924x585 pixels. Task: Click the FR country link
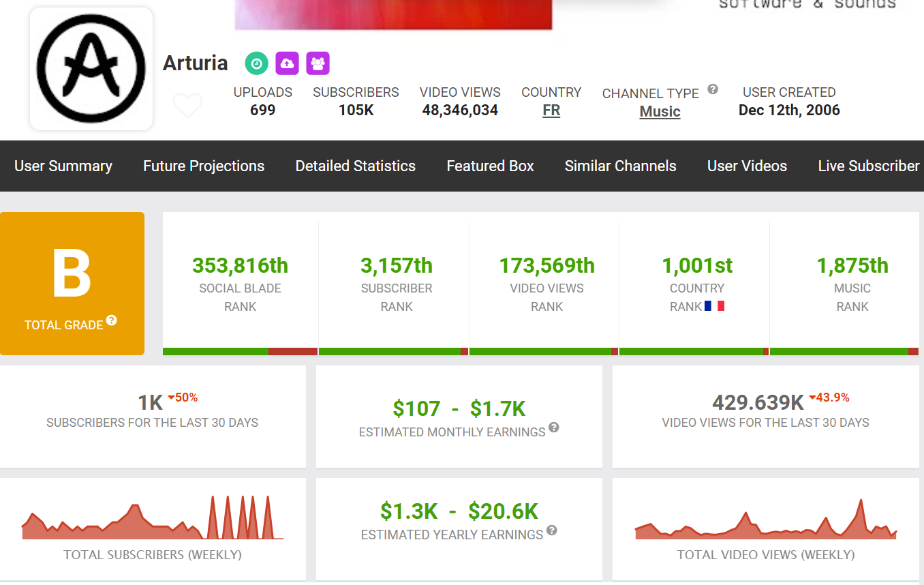tap(551, 110)
